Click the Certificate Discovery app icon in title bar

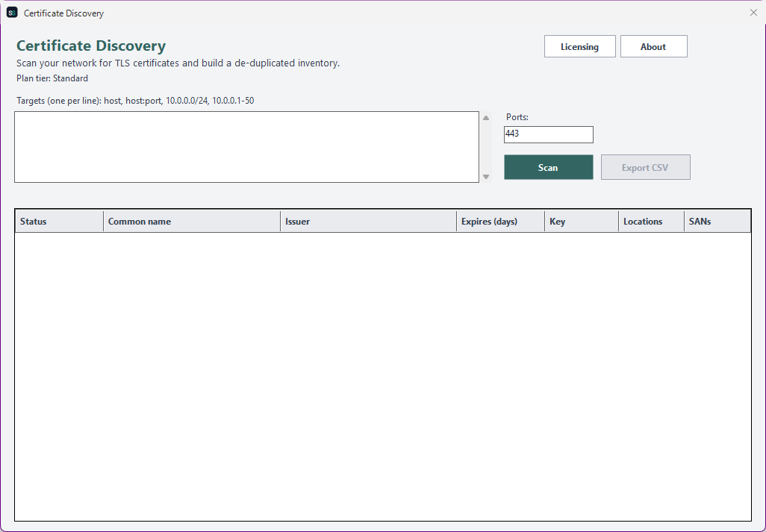coord(12,13)
